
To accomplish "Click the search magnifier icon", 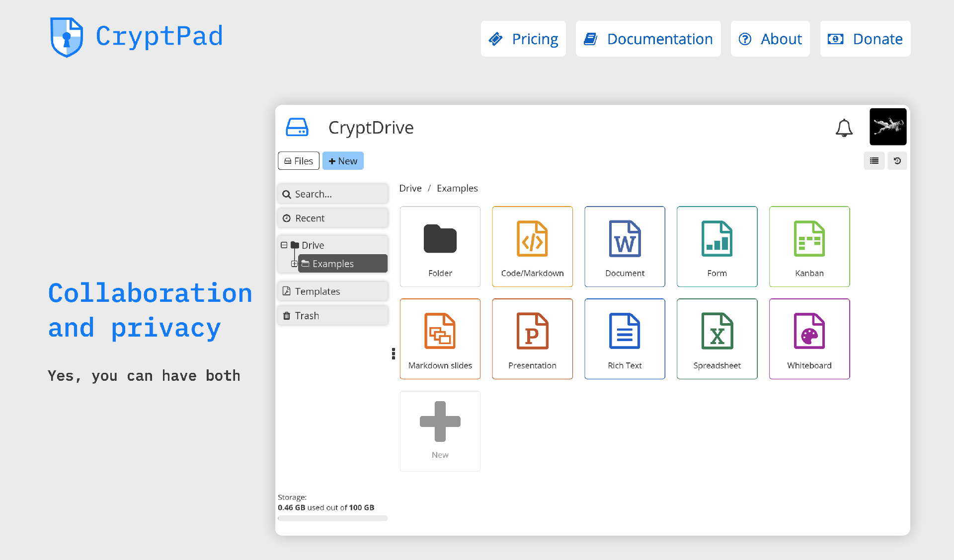I will [287, 195].
